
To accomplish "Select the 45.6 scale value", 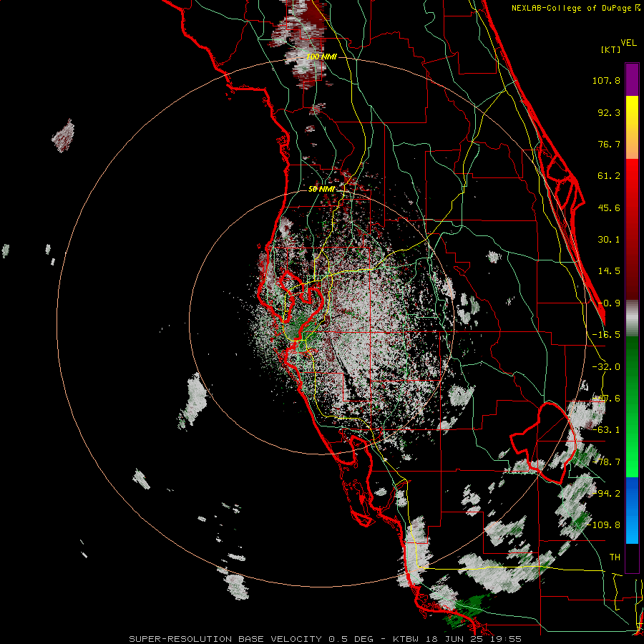I will [x=609, y=208].
